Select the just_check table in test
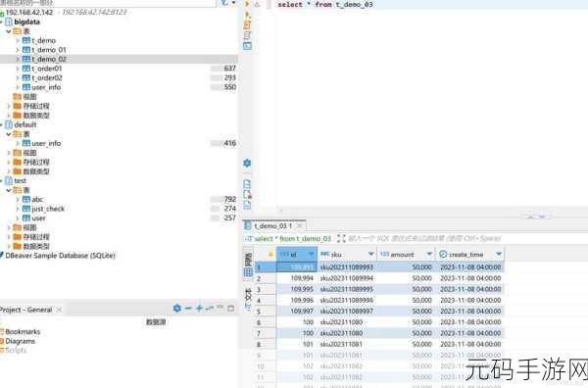This screenshot has height=388, width=588. [x=48, y=209]
